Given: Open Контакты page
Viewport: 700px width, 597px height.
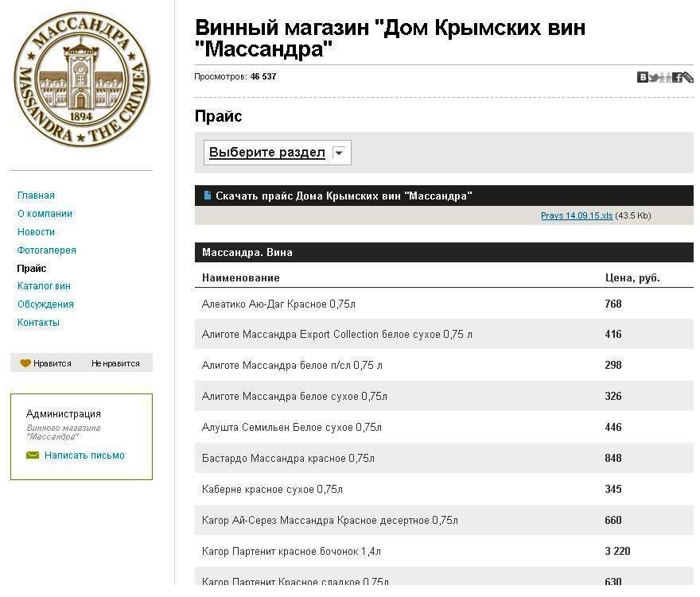Looking at the screenshot, I should pos(38,323).
